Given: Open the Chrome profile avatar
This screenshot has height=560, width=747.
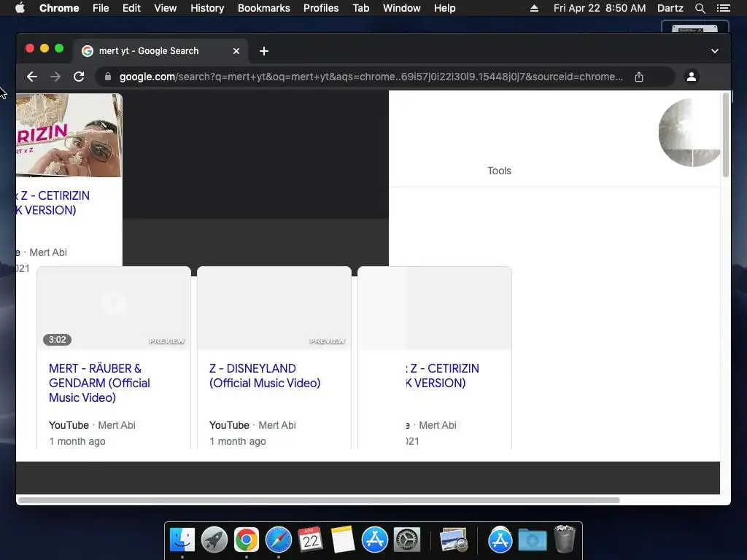Looking at the screenshot, I should [x=692, y=77].
